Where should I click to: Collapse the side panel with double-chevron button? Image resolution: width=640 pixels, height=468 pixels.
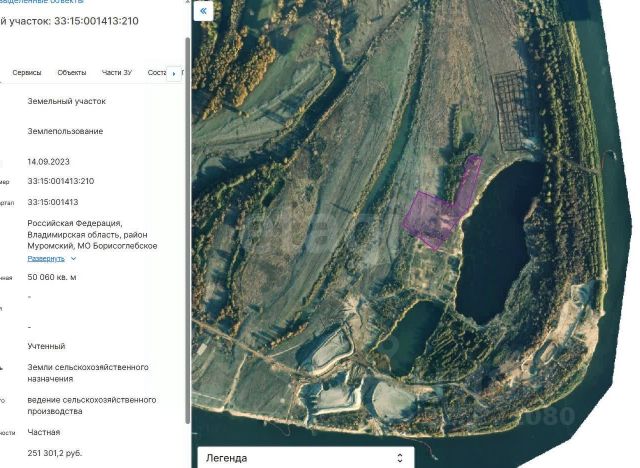pyautogui.click(x=204, y=11)
